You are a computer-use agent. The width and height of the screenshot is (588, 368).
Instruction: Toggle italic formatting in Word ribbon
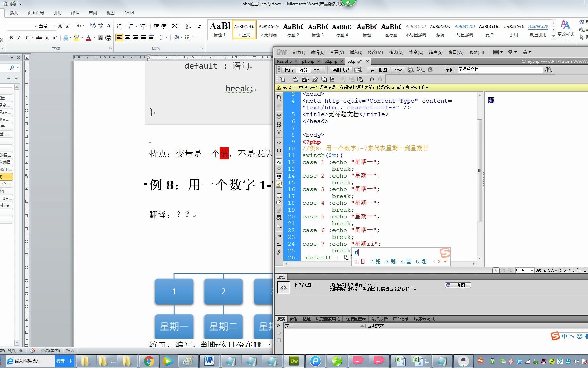click(19, 38)
